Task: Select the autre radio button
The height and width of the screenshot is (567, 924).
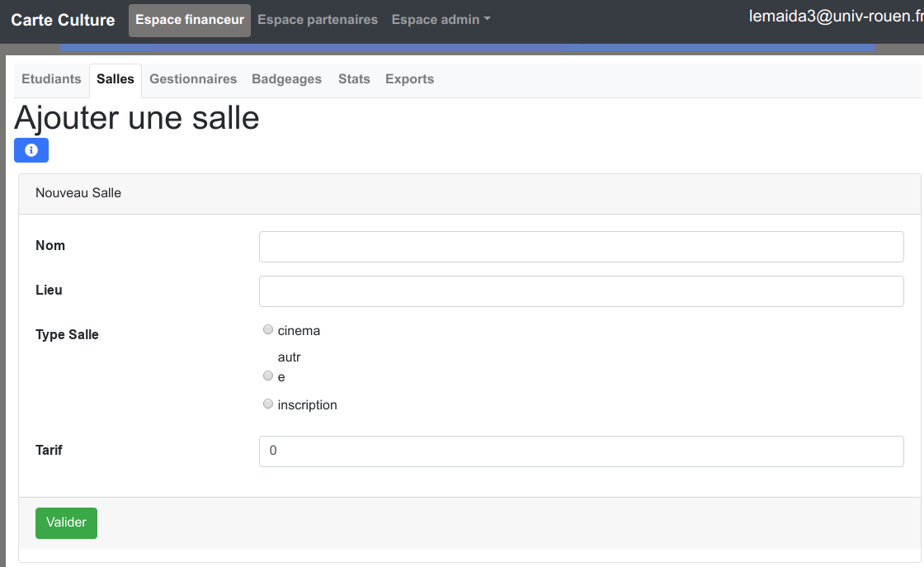Action: pyautogui.click(x=268, y=376)
